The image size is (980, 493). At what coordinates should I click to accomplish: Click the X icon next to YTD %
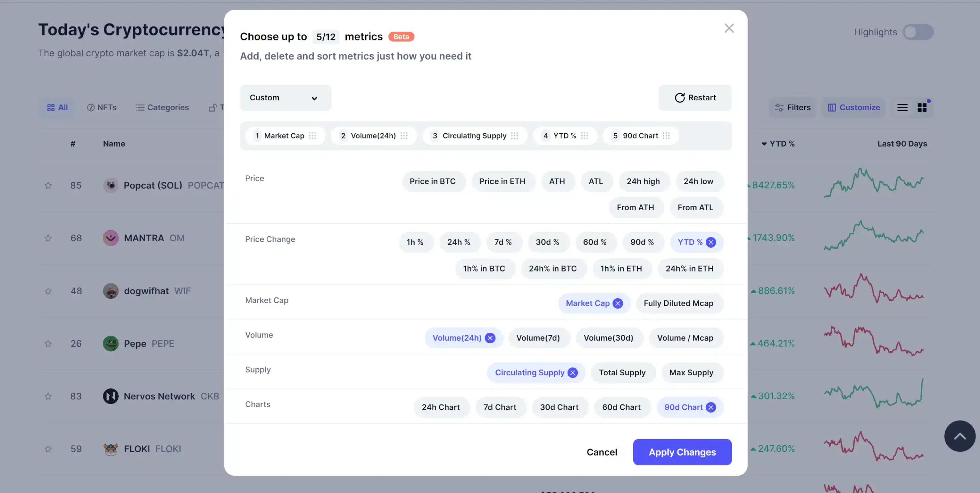(x=711, y=242)
